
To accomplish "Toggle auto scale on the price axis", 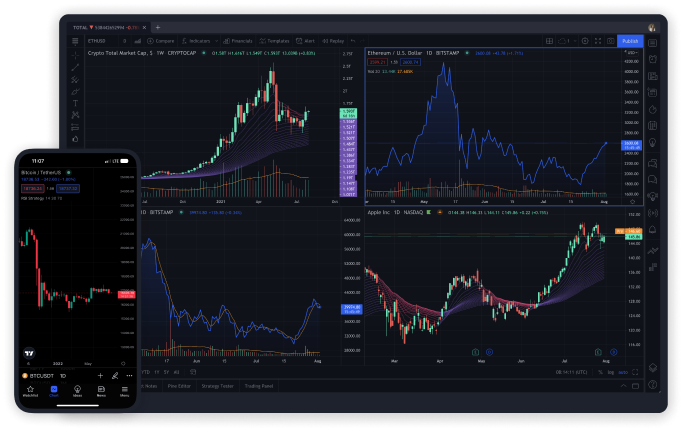I will pos(623,372).
